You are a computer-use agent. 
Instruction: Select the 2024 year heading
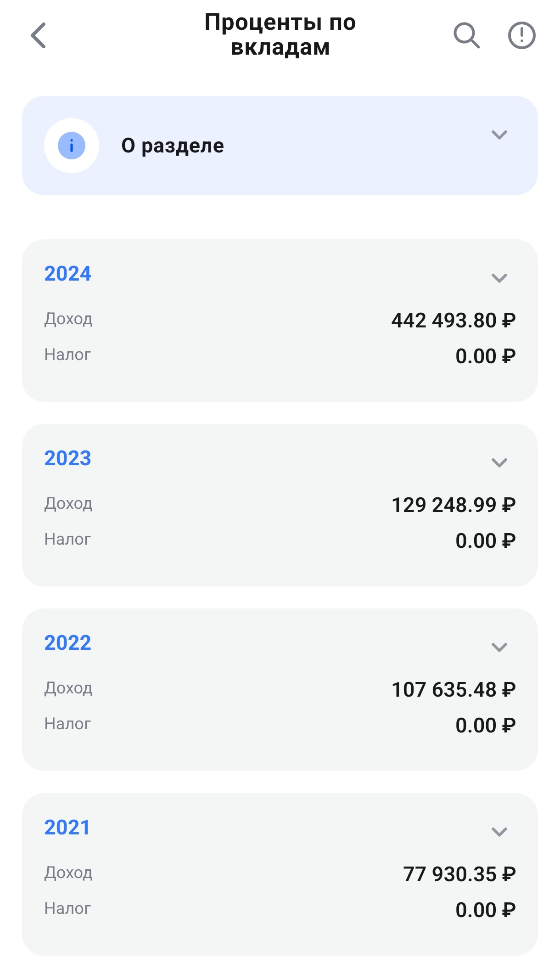tap(68, 274)
